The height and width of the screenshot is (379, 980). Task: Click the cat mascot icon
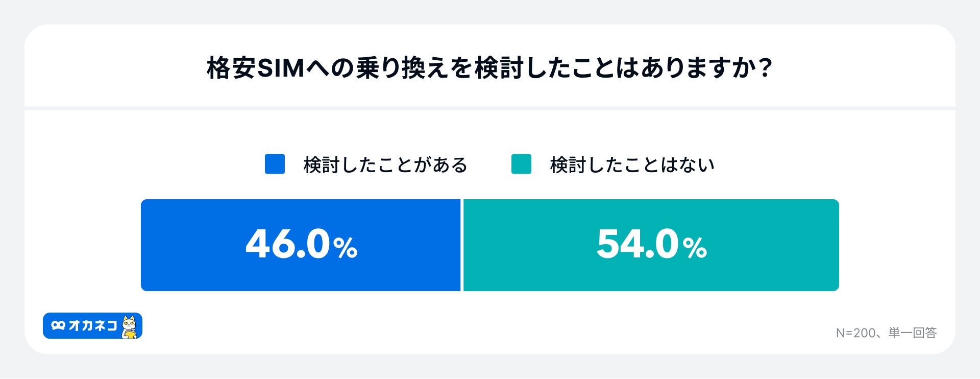130,326
